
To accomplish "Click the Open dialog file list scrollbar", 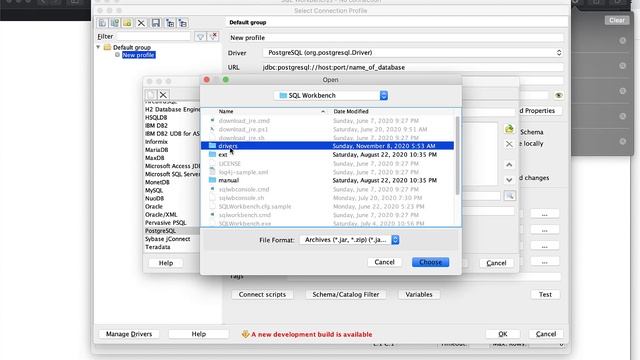I will [457, 156].
